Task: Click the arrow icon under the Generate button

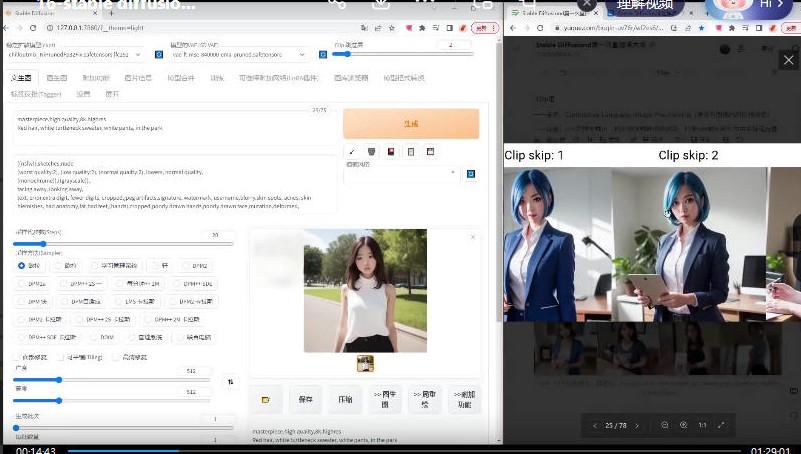Action: (353, 151)
